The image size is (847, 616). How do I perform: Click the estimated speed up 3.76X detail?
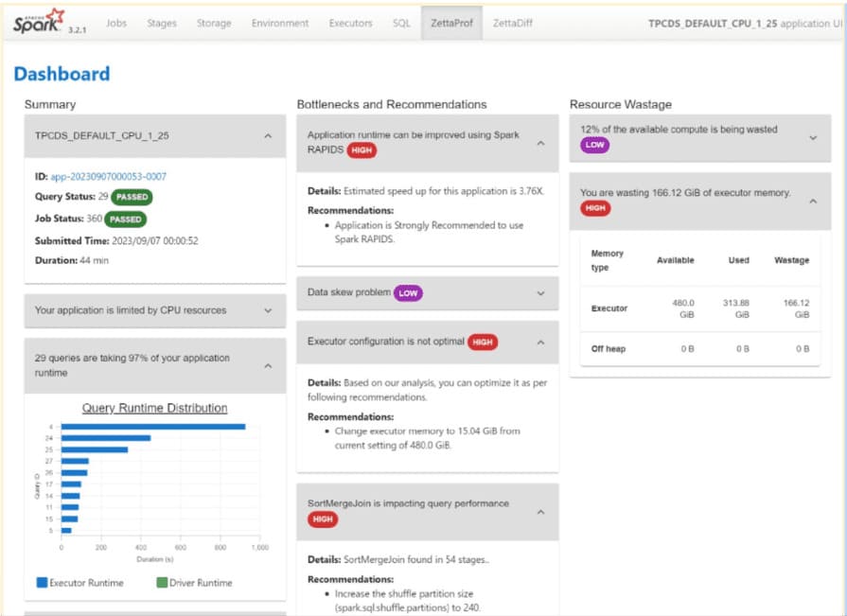426,191
